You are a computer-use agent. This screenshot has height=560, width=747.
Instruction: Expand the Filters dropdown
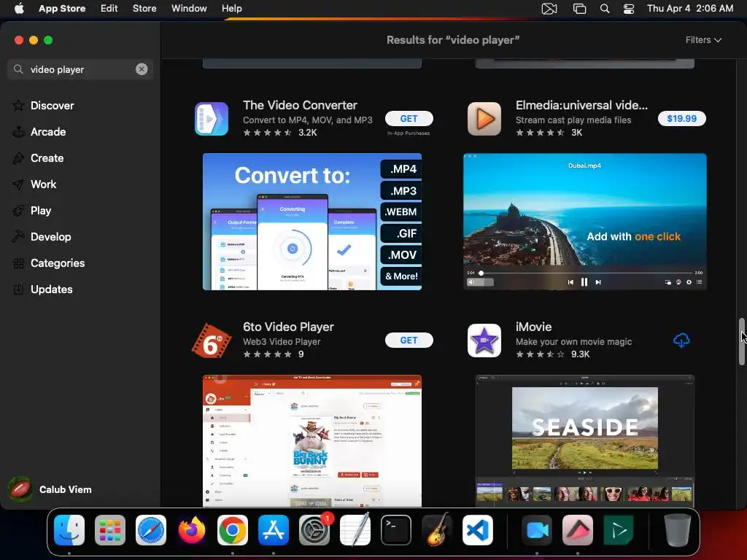click(703, 40)
